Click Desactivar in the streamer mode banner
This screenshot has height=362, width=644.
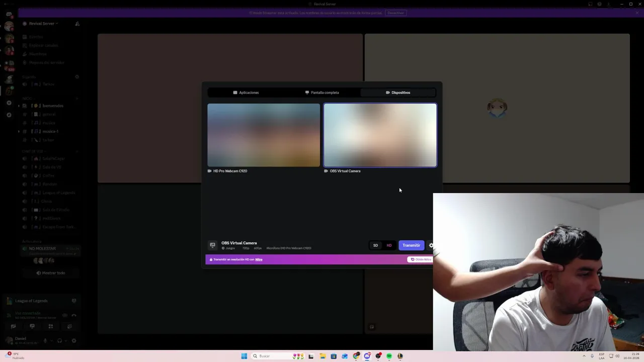[395, 13]
